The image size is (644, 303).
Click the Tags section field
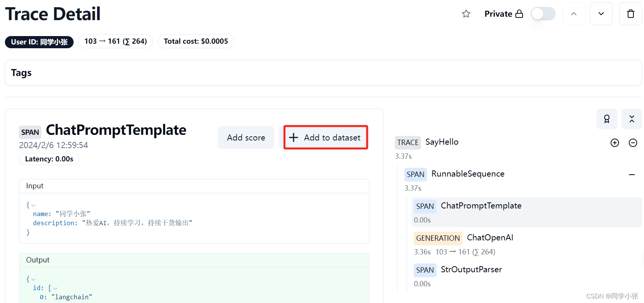[323, 73]
